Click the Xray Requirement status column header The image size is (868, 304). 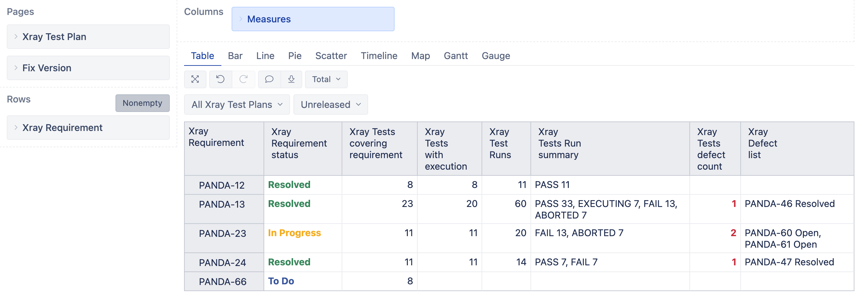[303, 149]
